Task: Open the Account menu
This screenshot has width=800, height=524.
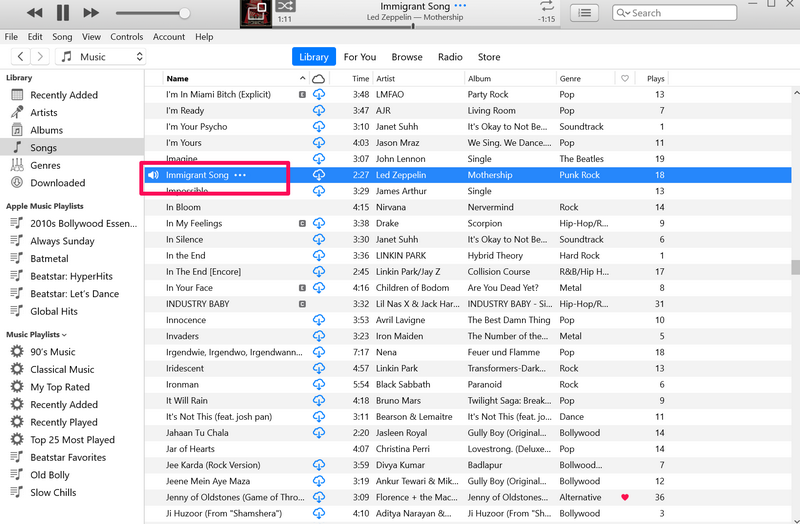Action: [x=169, y=37]
